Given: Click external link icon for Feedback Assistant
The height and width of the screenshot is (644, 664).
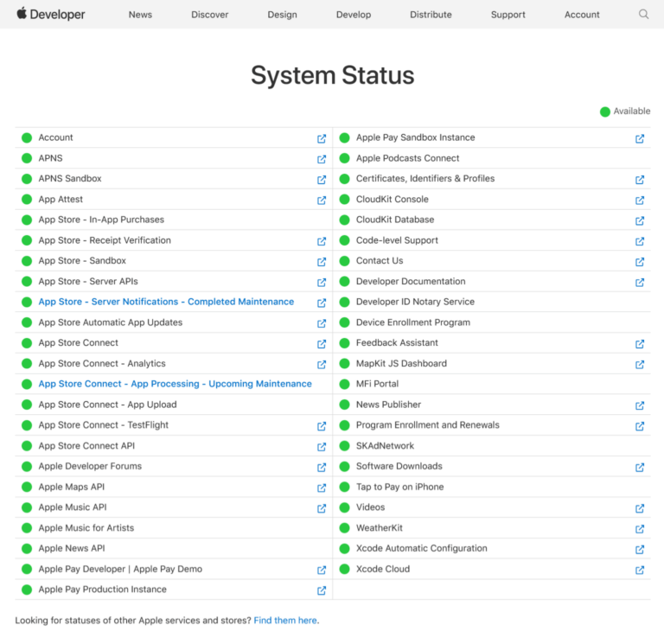Looking at the screenshot, I should pyautogui.click(x=640, y=344).
